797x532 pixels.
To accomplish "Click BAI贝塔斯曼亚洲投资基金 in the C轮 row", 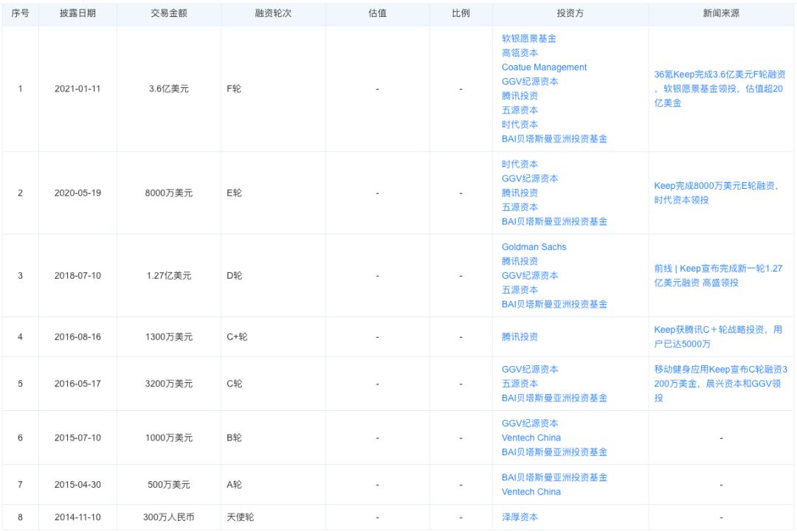I will tap(554, 398).
